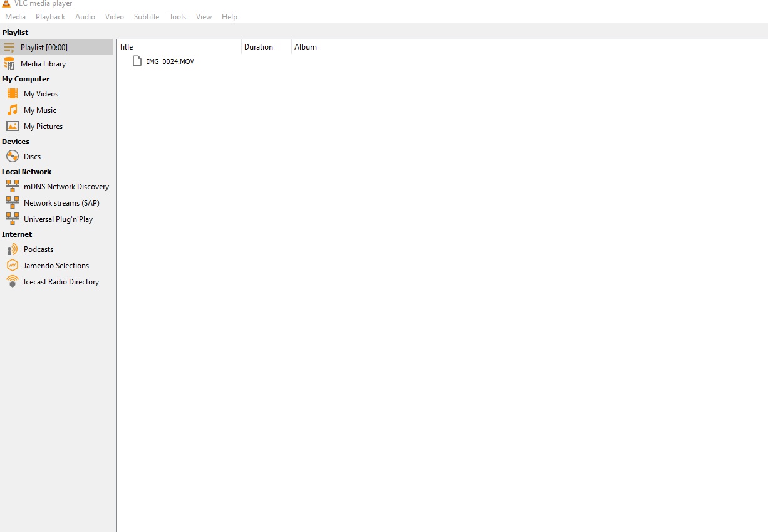
Task: Select My Pictures label
Action: pos(43,127)
